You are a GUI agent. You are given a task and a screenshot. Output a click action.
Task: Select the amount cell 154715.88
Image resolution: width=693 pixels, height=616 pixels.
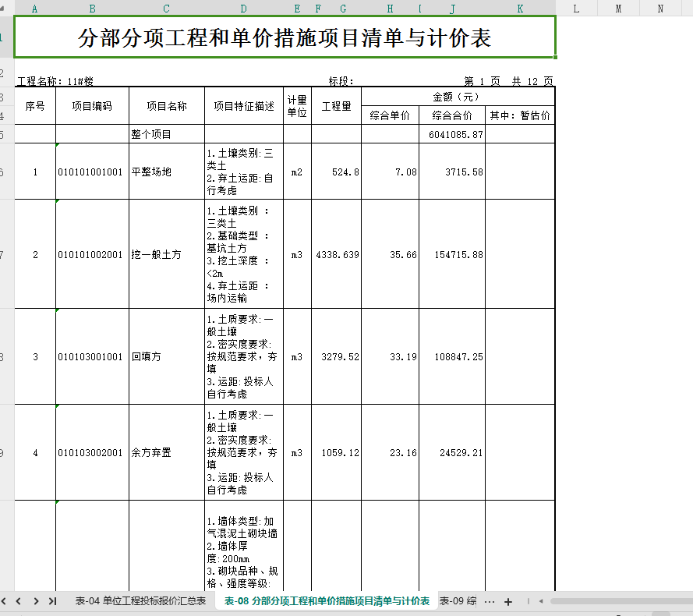pos(452,254)
